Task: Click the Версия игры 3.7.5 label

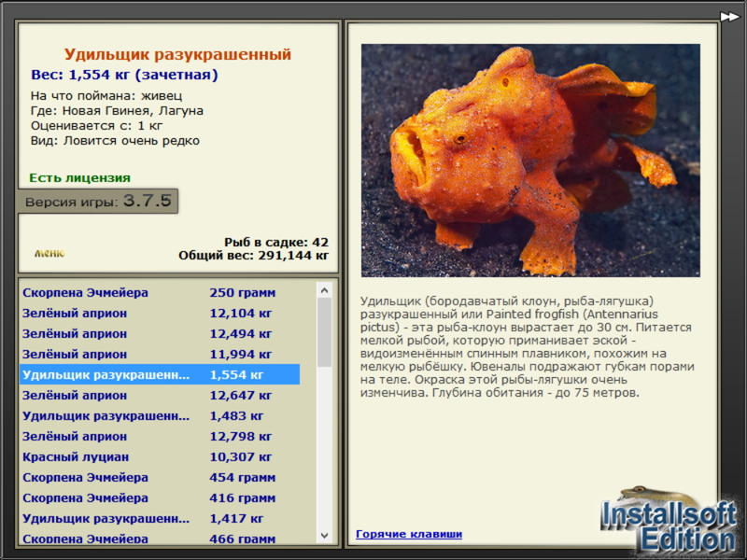Action: 98,201
